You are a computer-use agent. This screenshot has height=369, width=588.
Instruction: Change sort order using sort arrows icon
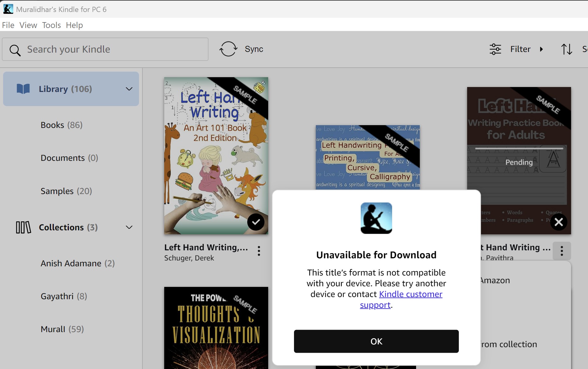[567, 49]
